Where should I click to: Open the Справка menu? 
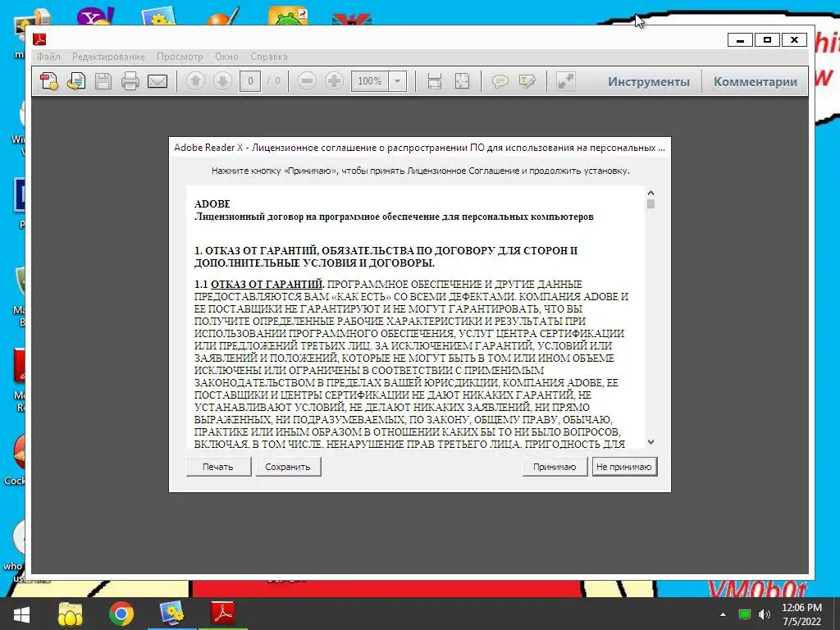pyautogui.click(x=269, y=57)
